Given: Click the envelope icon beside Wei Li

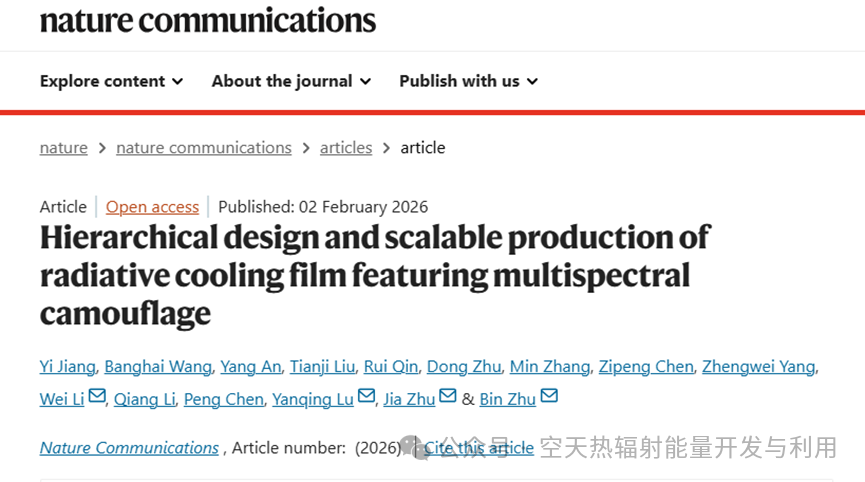Looking at the screenshot, I should coord(97,397).
